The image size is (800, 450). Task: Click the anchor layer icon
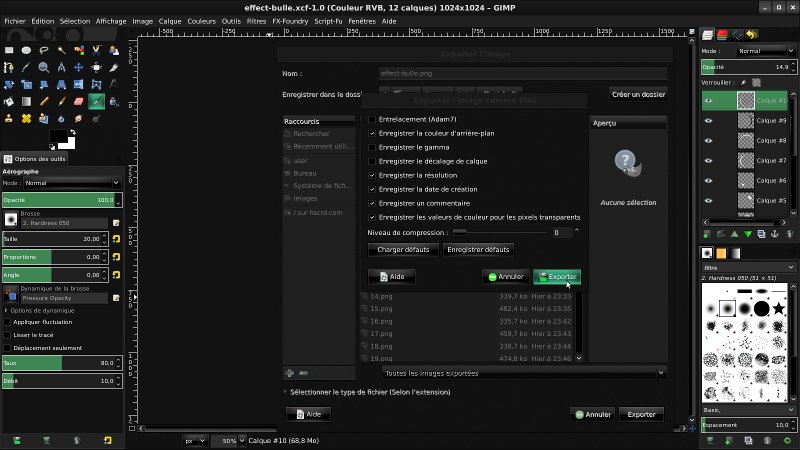(x=774, y=234)
